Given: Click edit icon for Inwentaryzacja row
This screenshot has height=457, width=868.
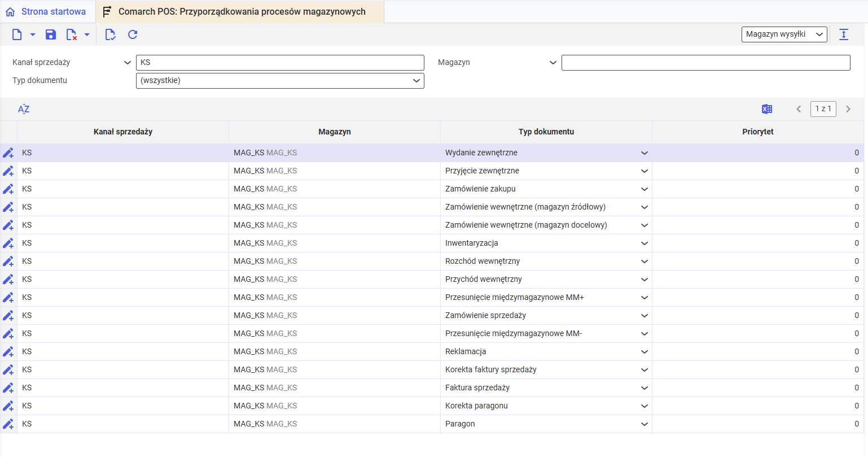Looking at the screenshot, I should tap(8, 243).
